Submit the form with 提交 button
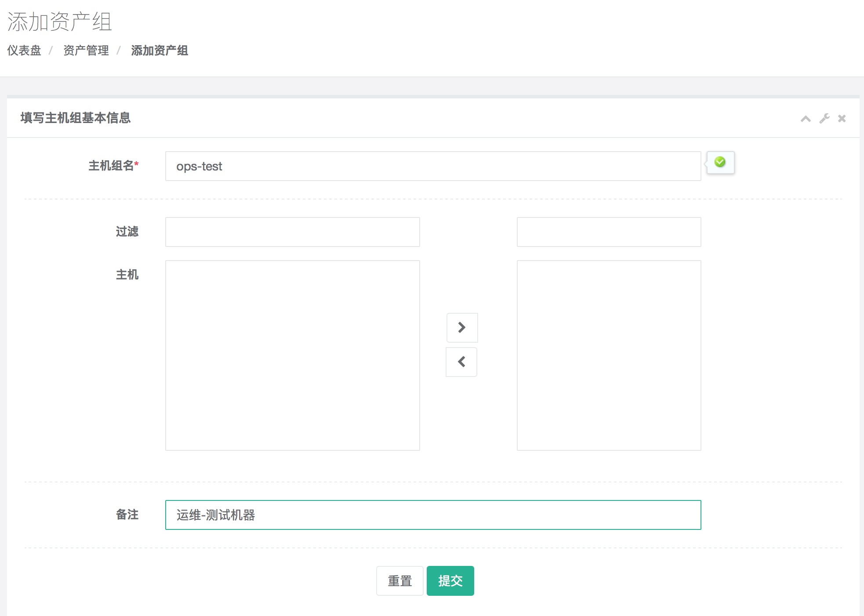The width and height of the screenshot is (864, 616). tap(450, 581)
